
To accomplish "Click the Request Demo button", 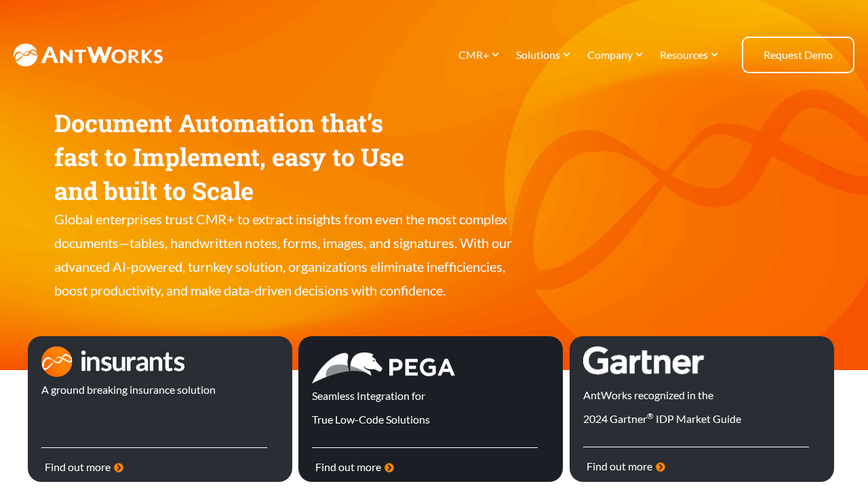I will coord(798,54).
